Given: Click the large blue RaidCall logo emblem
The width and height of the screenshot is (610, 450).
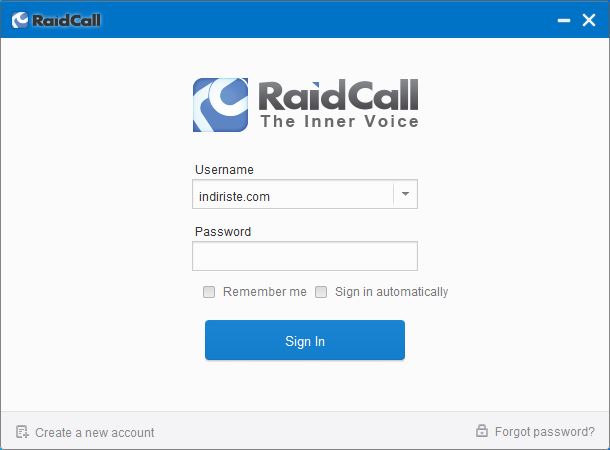Looking at the screenshot, I should (x=221, y=105).
